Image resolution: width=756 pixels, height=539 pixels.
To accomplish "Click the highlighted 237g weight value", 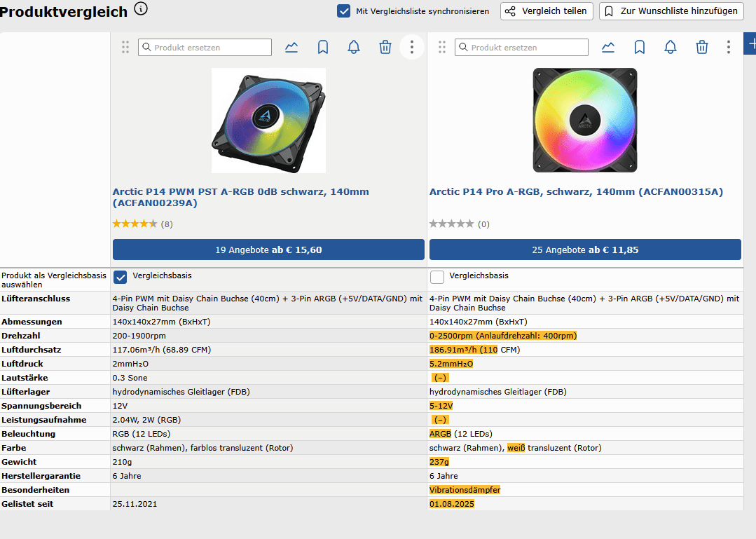I will point(439,462).
